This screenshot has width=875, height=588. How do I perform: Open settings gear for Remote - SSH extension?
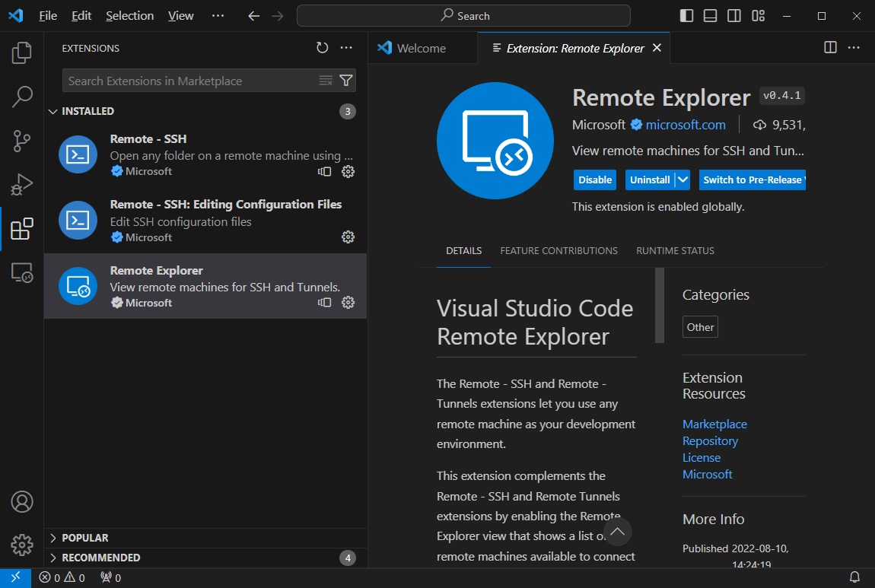(348, 171)
